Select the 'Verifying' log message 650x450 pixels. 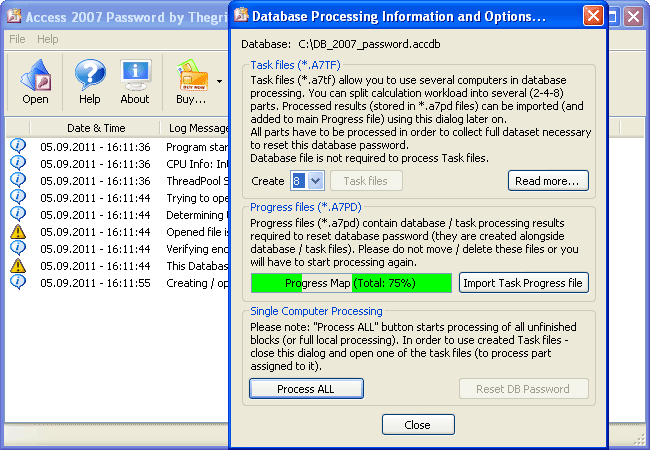(x=197, y=249)
